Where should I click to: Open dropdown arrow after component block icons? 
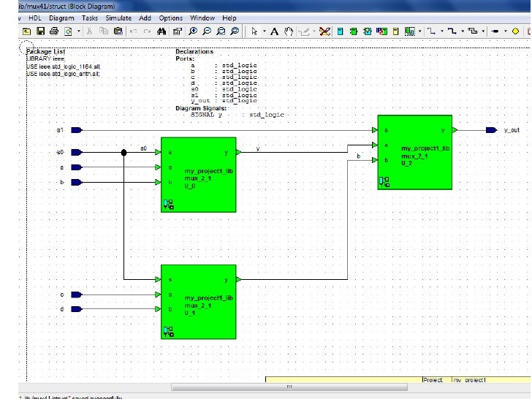click(x=419, y=31)
